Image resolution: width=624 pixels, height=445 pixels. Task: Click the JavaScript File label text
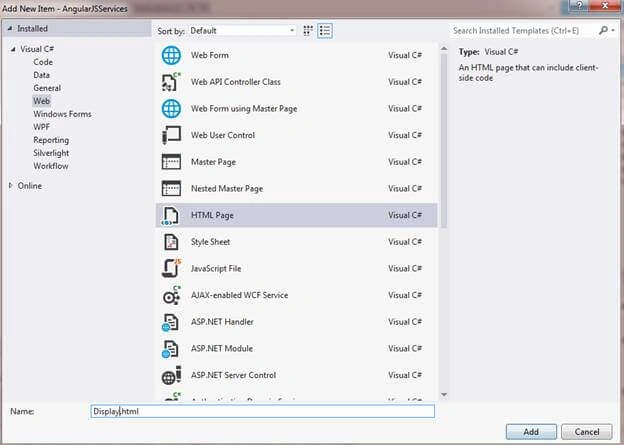216,269
